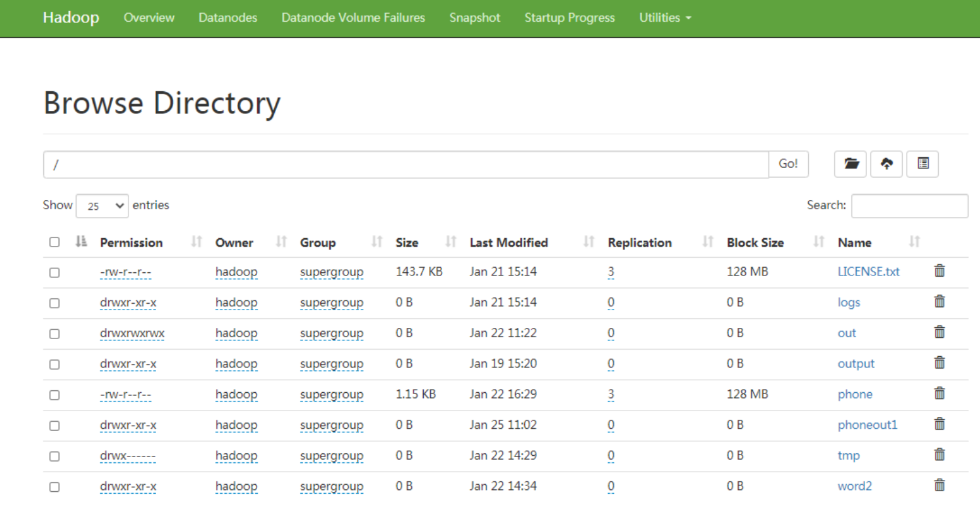Click the Search input field
Screen dimensions: 980x505
point(909,206)
